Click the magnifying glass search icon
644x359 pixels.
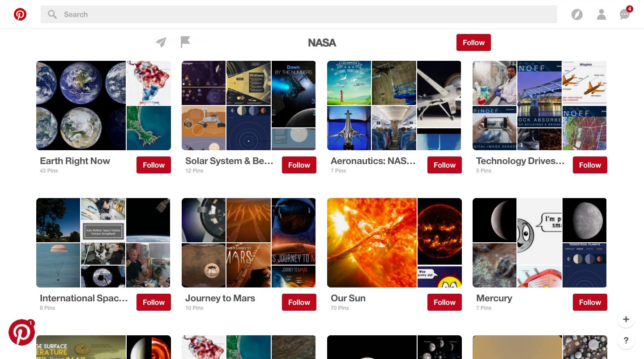tap(52, 14)
